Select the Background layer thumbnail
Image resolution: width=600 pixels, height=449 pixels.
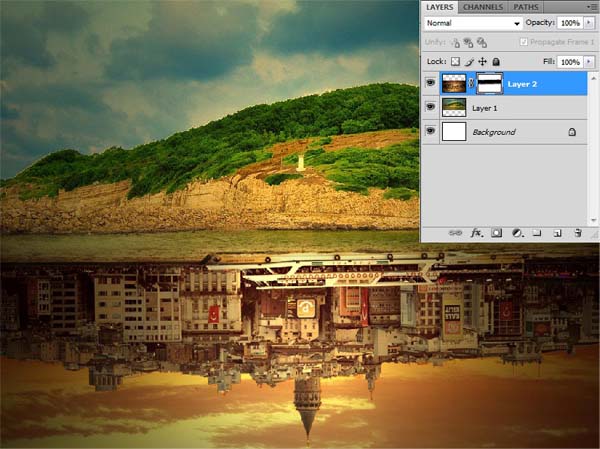(454, 132)
